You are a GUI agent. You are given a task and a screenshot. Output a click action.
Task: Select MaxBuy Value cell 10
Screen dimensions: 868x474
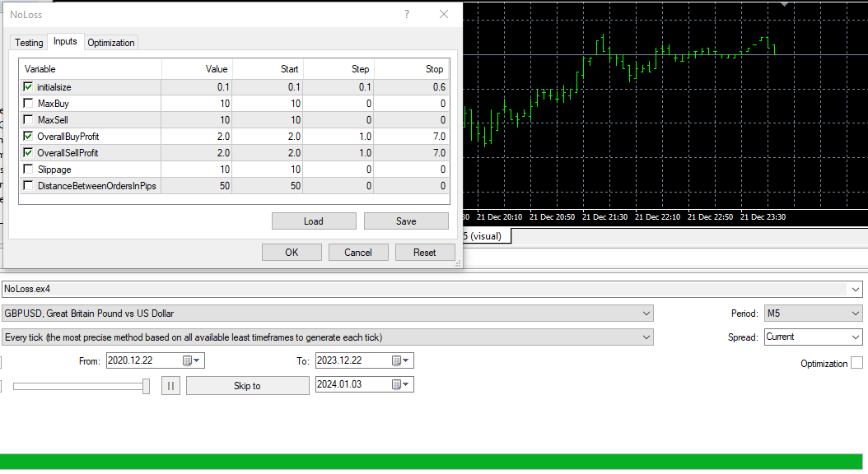(197, 104)
